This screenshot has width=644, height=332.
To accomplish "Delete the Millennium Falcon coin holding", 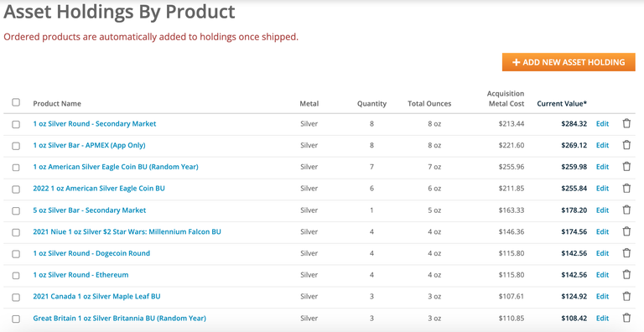I will pos(626,231).
